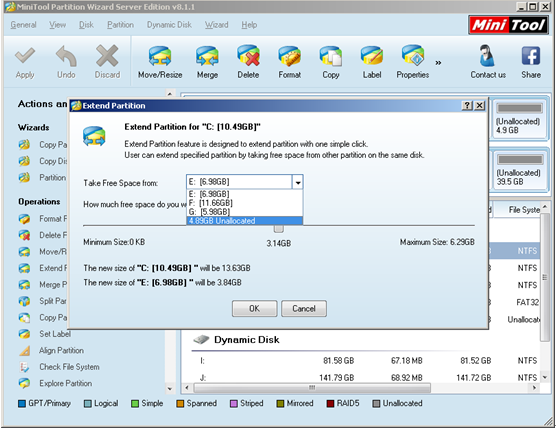The height and width of the screenshot is (428, 556).
Task: Click the Copy Partition wizard icon
Action: coord(24,145)
